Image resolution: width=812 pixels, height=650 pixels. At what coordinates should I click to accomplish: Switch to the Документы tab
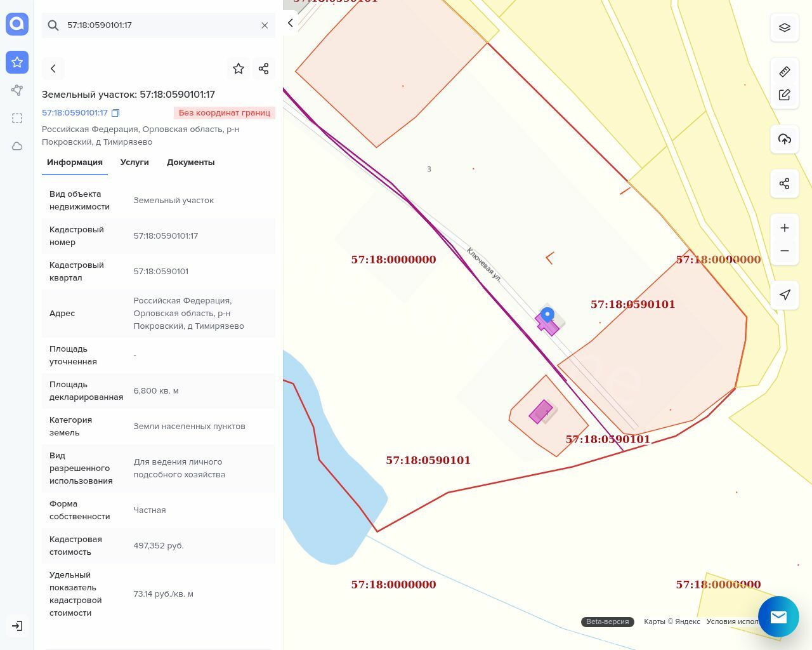tap(190, 162)
